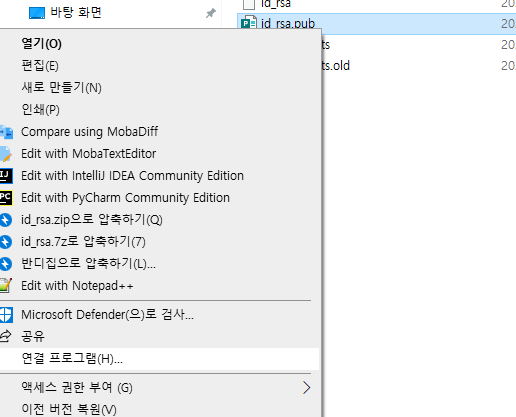Select 새로 만들기(N) menu entry
Screen dimensions: 516x417
coord(61,88)
